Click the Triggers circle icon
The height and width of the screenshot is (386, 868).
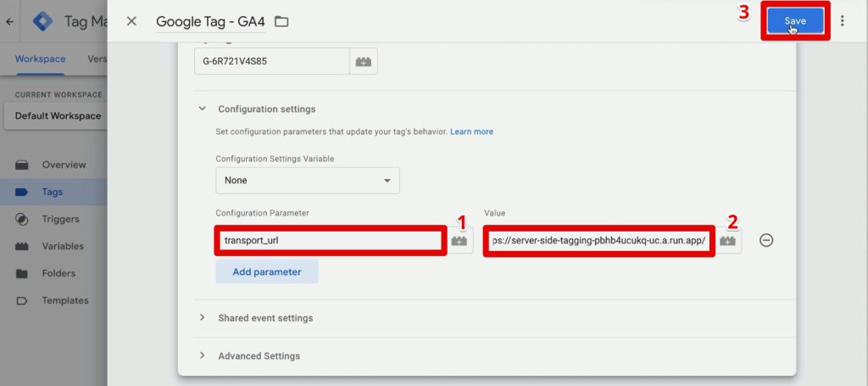click(21, 220)
